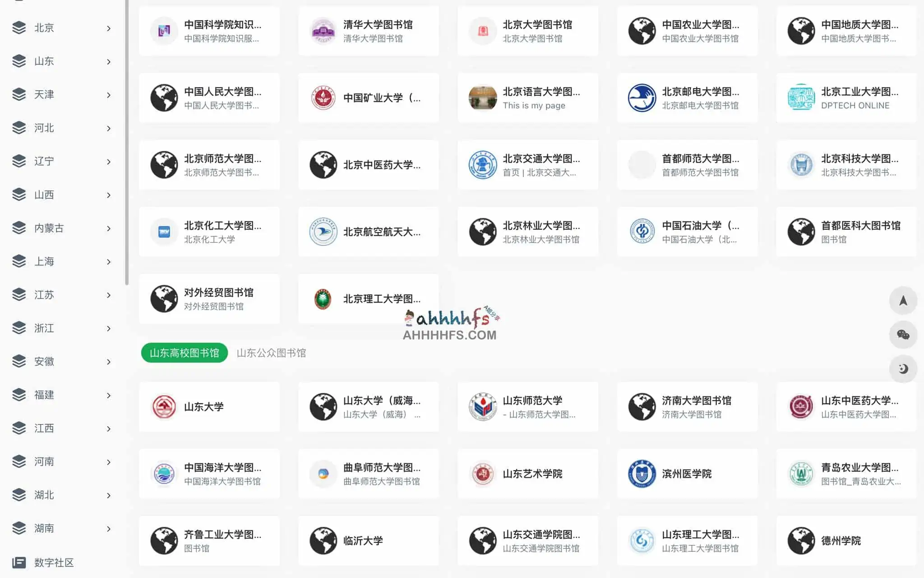The width and height of the screenshot is (924, 578).
Task: Open 山东中医药大学图书馆 portal
Action: pyautogui.click(x=845, y=406)
